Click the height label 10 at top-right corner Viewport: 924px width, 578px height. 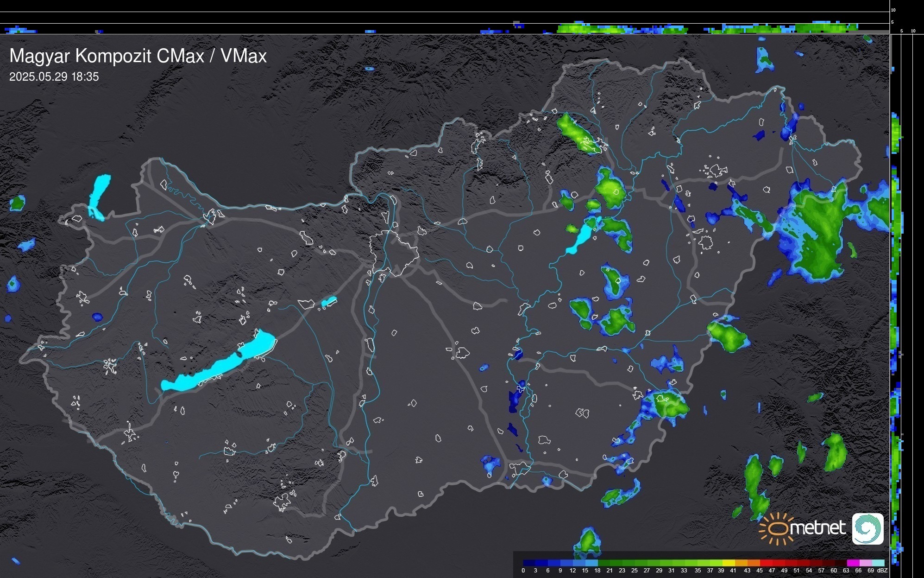[893, 10]
